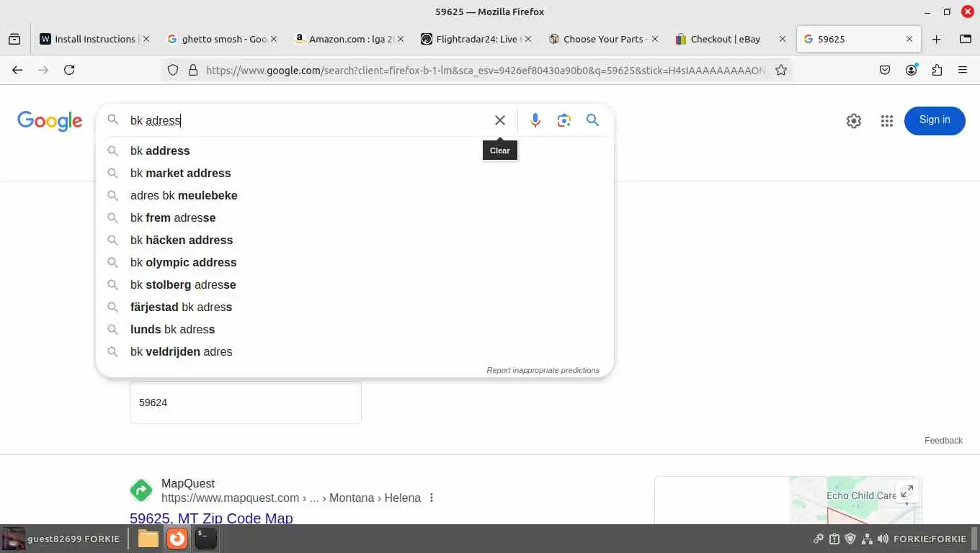Open the Extensions puzzle icon

click(937, 70)
